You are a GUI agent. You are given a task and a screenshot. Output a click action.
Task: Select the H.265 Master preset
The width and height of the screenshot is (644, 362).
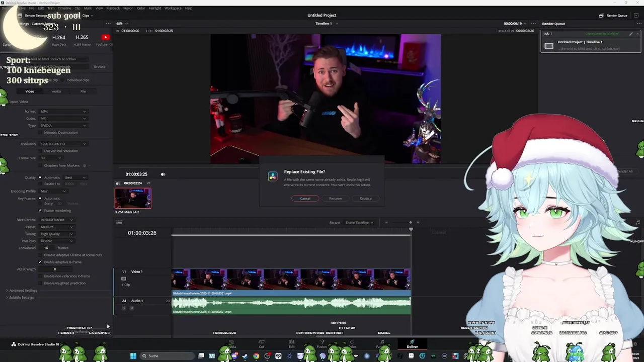(x=82, y=40)
